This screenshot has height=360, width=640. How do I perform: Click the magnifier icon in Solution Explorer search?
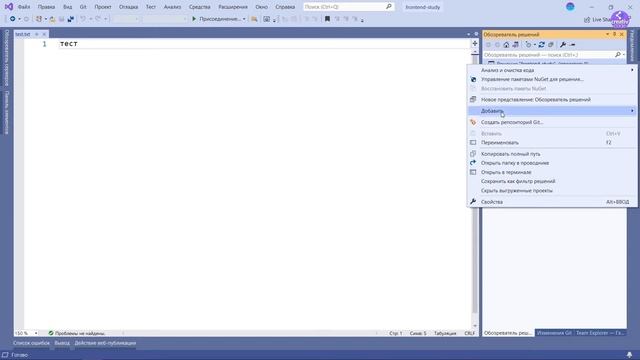pos(618,54)
